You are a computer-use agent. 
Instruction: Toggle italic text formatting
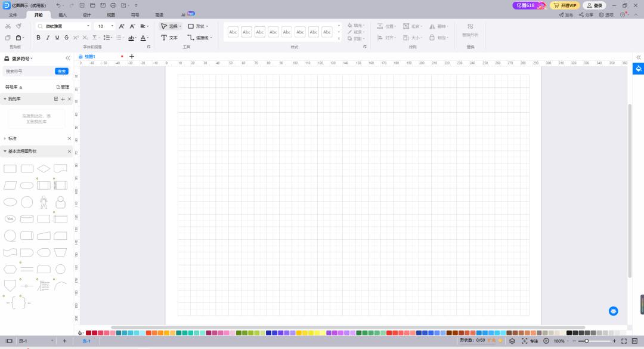pos(47,37)
